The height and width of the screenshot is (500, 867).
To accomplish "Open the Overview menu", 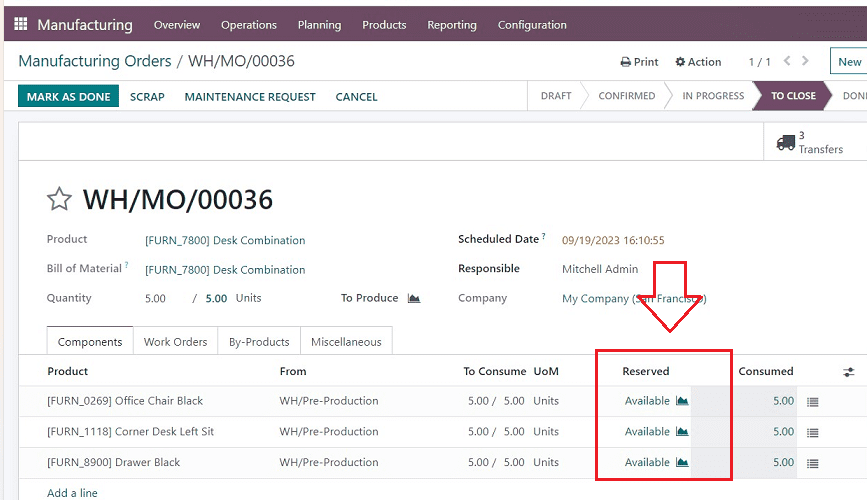I will (177, 25).
